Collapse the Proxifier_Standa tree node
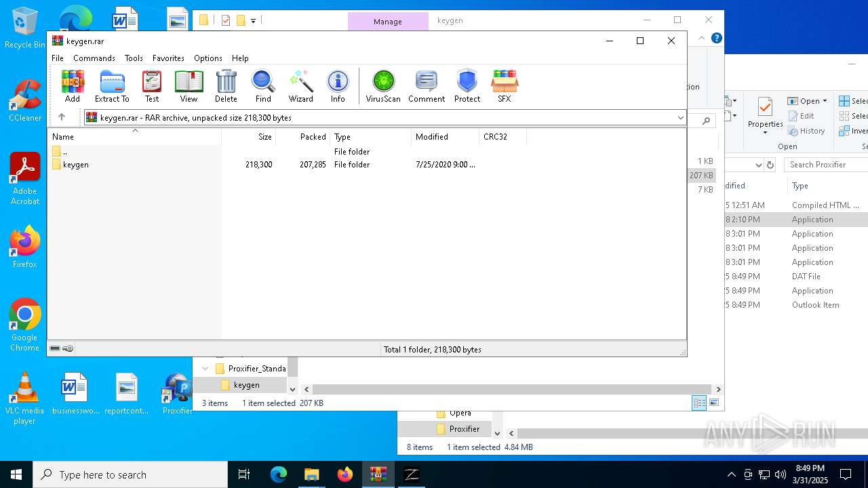 click(x=205, y=369)
